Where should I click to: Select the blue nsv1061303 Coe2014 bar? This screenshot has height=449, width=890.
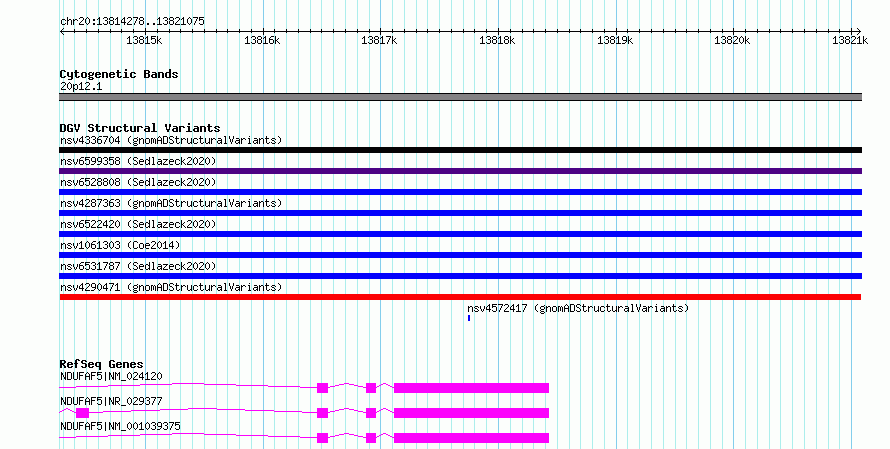pos(460,255)
